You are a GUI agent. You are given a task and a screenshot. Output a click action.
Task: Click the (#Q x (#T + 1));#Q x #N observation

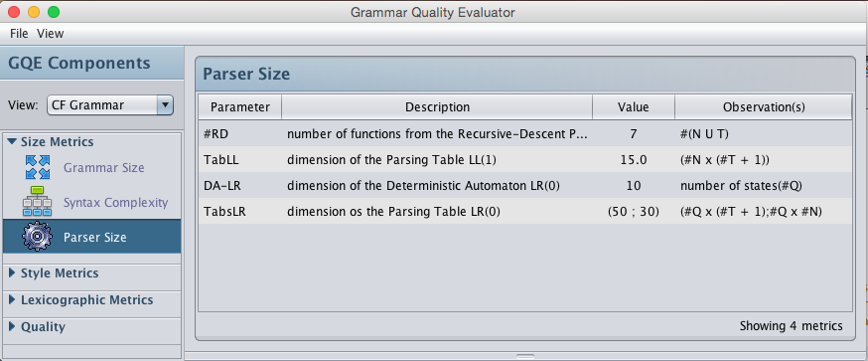coord(764,211)
